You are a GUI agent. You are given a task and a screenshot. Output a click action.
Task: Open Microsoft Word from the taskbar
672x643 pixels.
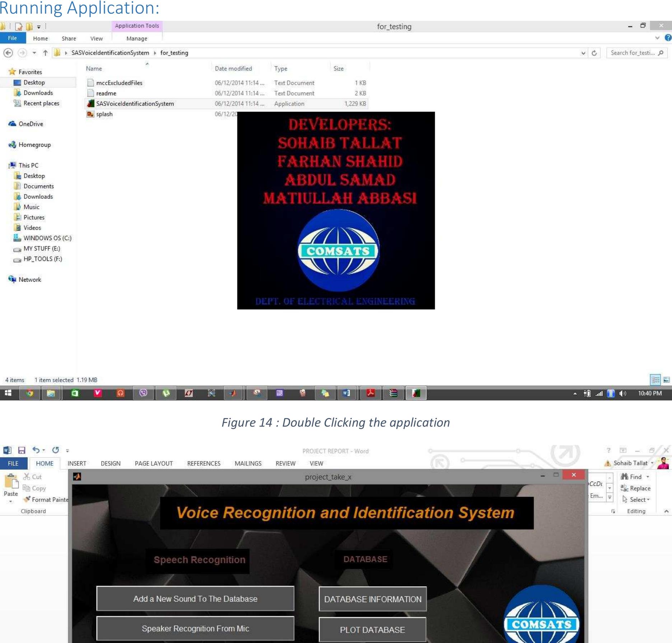click(x=346, y=394)
